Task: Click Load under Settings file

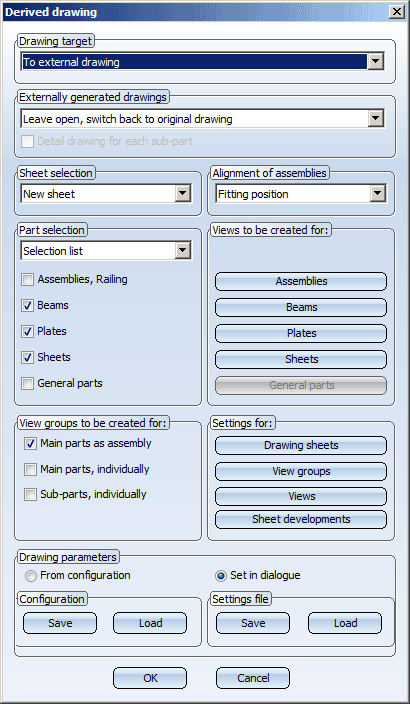Action: click(x=345, y=623)
